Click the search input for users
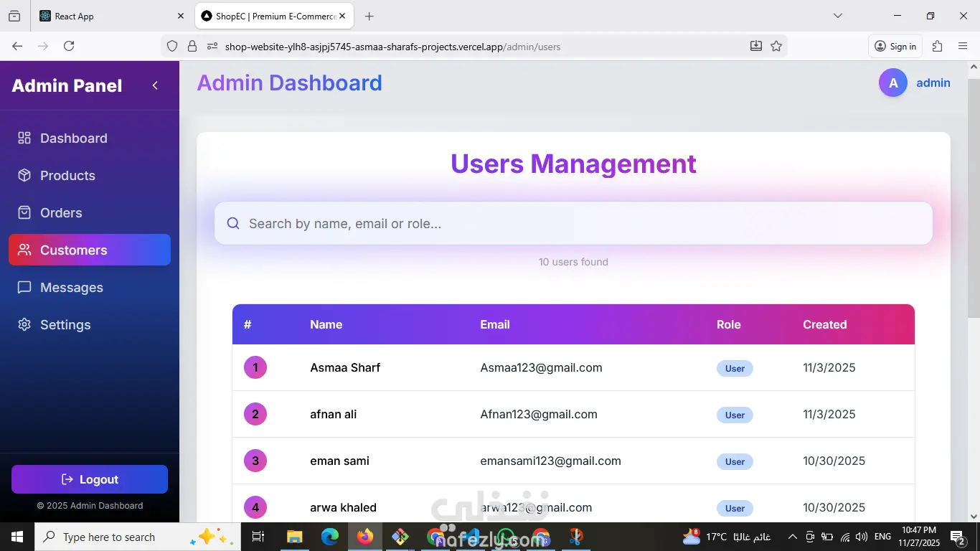980x551 pixels. tap(573, 224)
